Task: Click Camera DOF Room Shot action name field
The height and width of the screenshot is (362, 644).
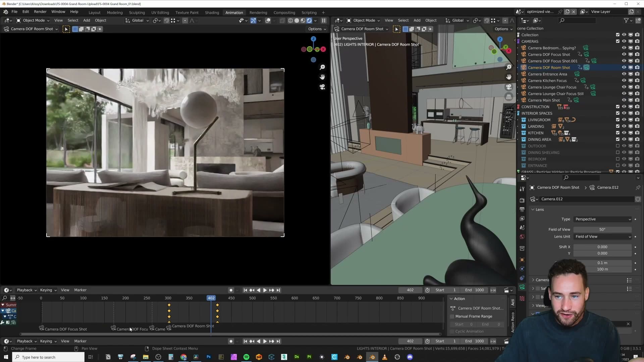Action: [481, 308]
